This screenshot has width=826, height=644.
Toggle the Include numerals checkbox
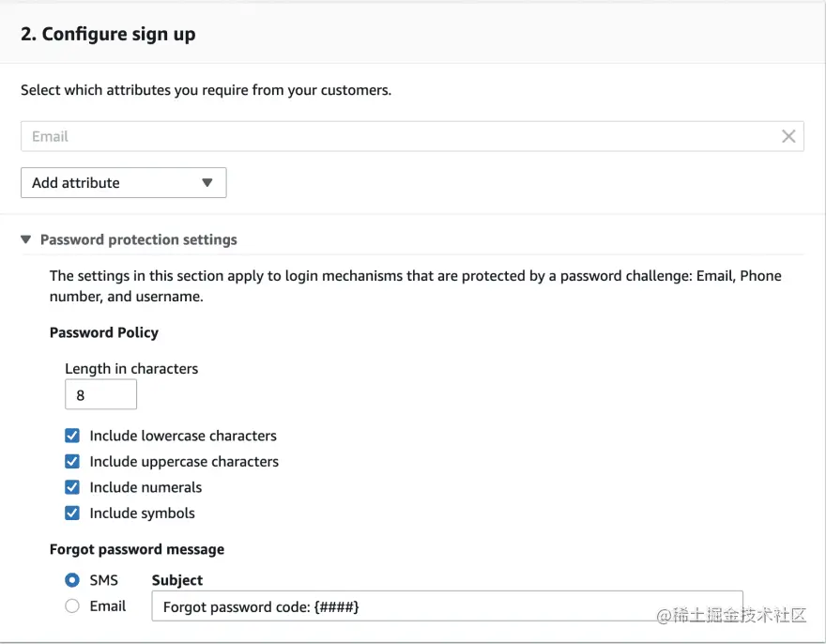[72, 487]
